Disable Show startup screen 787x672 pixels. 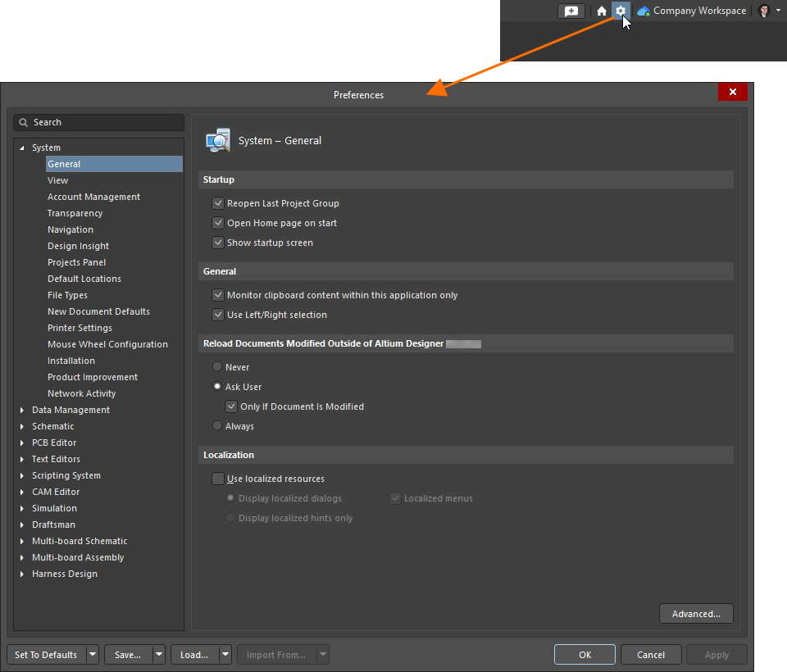coord(218,242)
